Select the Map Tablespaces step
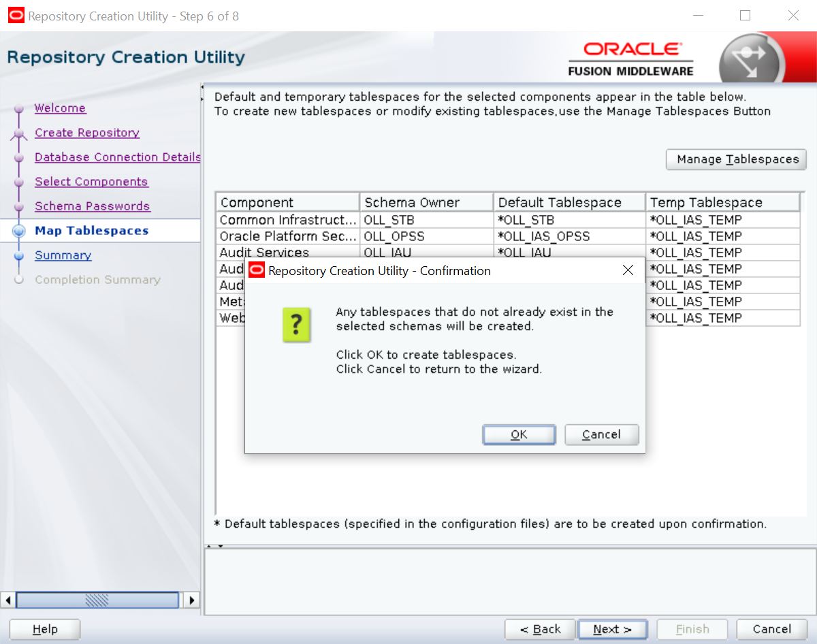 [x=91, y=231]
